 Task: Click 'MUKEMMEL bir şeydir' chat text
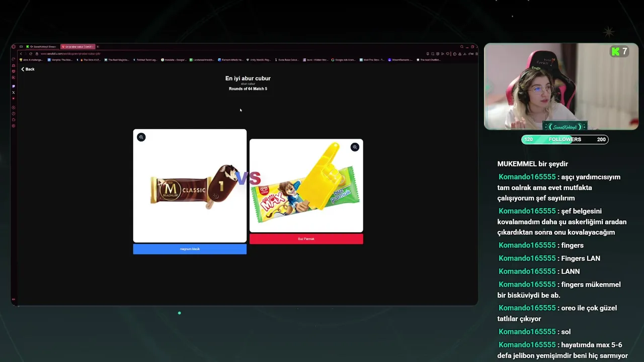coord(532,164)
